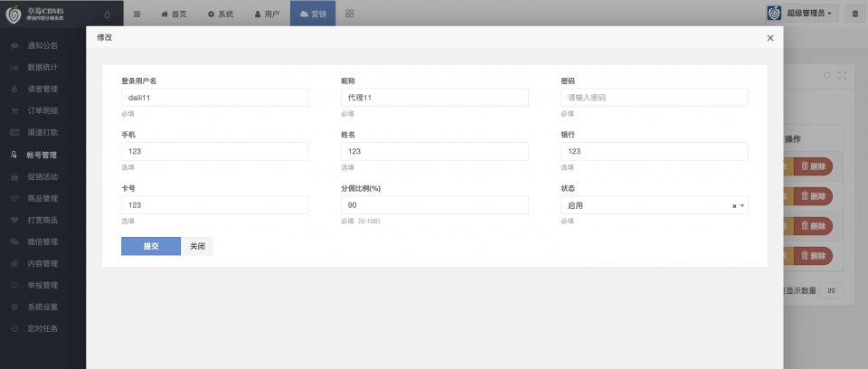Click the 姓名 input field
868x369 pixels.
click(435, 151)
